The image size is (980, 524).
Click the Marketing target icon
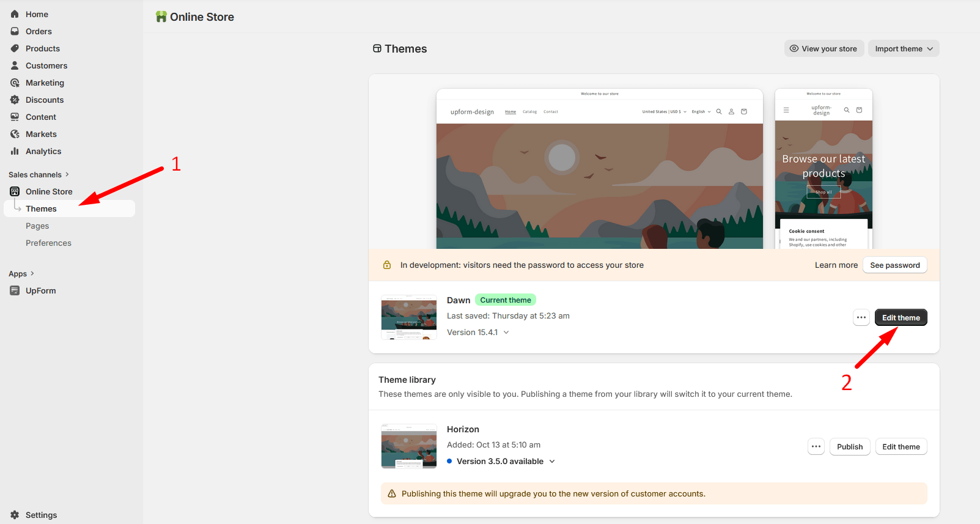(x=15, y=83)
